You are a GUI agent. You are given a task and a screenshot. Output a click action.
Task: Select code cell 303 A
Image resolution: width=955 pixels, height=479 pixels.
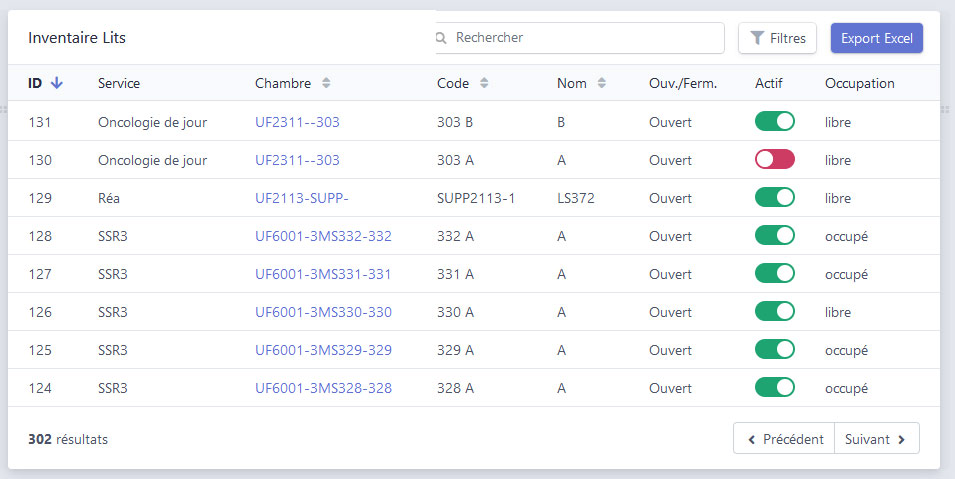click(x=456, y=160)
